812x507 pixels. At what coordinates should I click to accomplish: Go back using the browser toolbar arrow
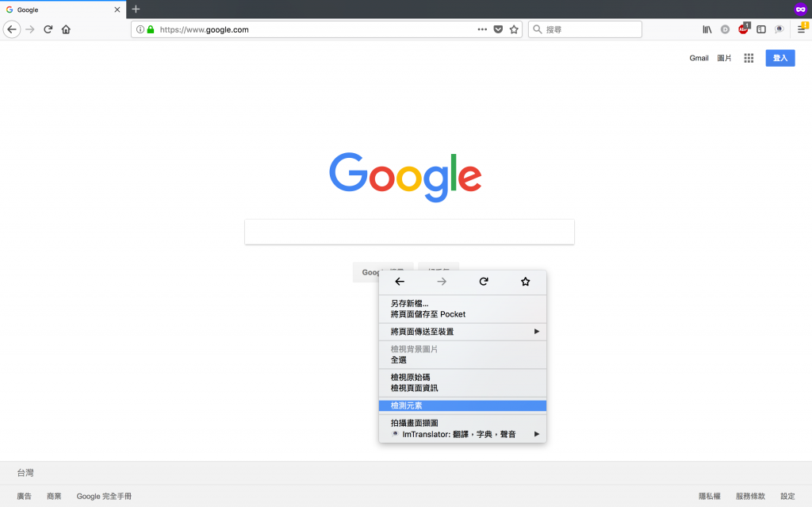coord(12,29)
